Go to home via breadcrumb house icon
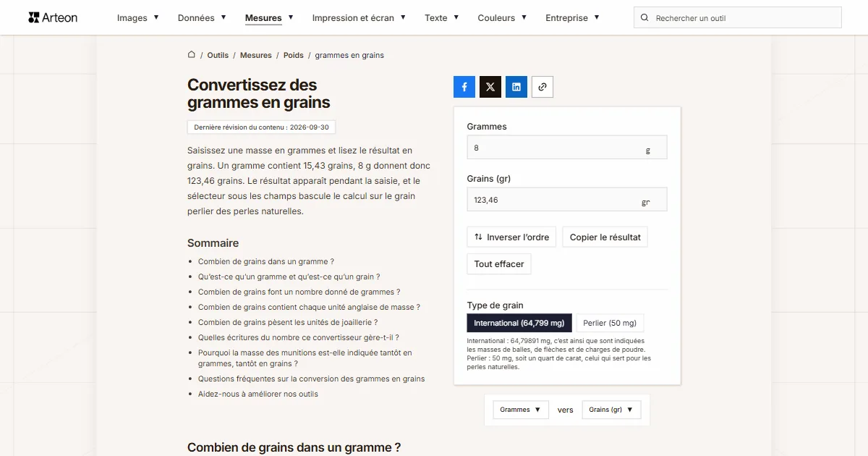The height and width of the screenshot is (456, 868). click(192, 55)
